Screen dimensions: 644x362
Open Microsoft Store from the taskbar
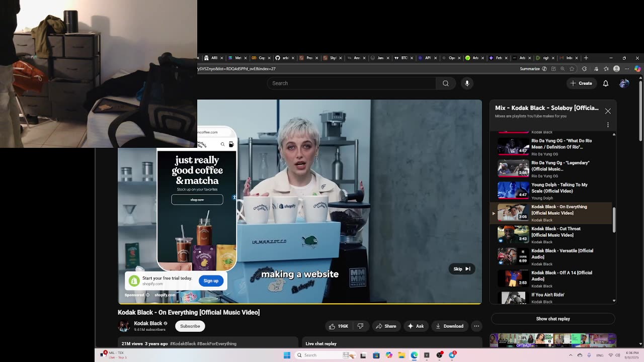pos(376,355)
